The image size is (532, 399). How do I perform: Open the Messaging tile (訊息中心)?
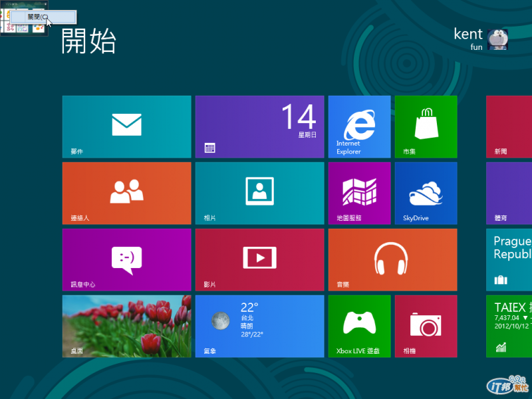tap(126, 259)
